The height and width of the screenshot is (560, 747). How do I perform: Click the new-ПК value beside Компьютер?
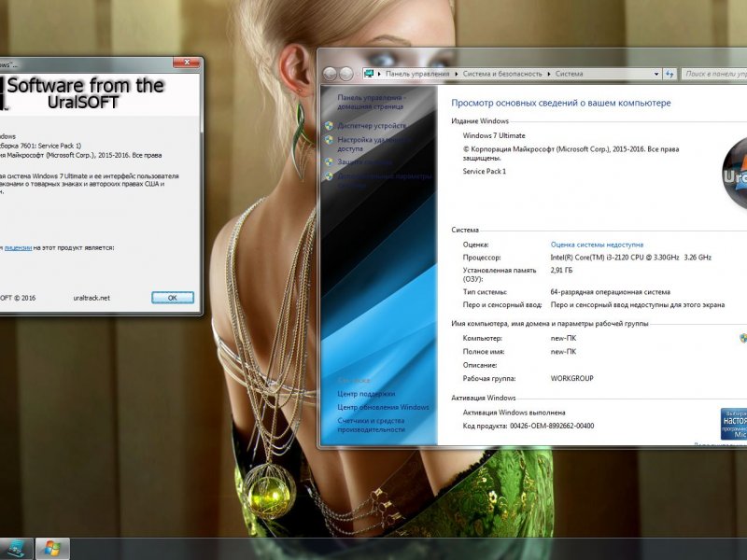pos(563,338)
